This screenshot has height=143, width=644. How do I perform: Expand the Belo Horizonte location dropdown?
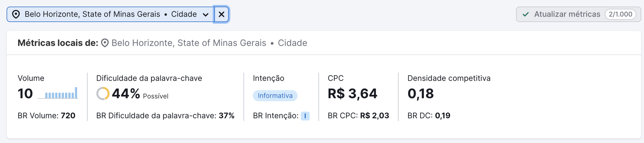[x=206, y=15]
